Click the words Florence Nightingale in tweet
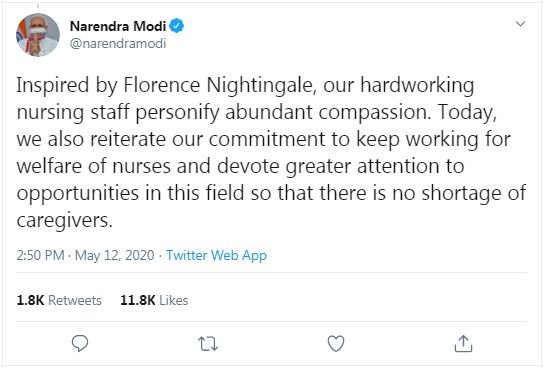The height and width of the screenshot is (368, 544). pyautogui.click(x=219, y=85)
